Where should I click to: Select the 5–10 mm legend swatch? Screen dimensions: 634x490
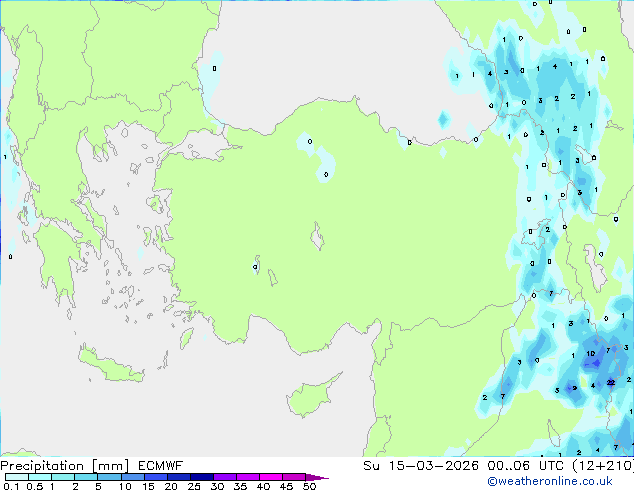109,477
